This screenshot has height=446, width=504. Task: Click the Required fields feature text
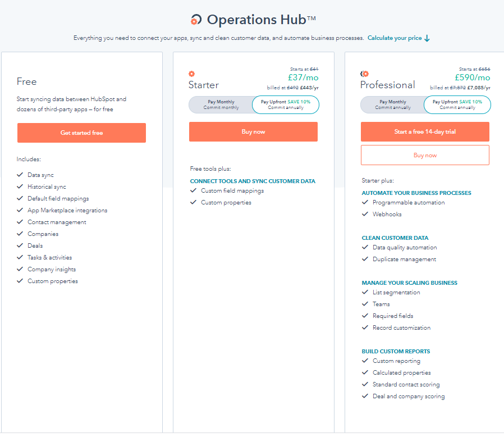click(393, 316)
